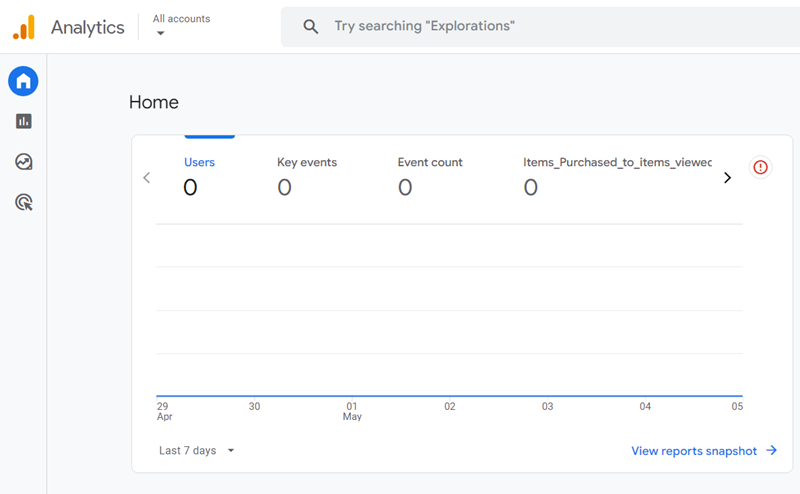Open the View reports snapshot link
Screen dimensions: 800x494
point(704,451)
